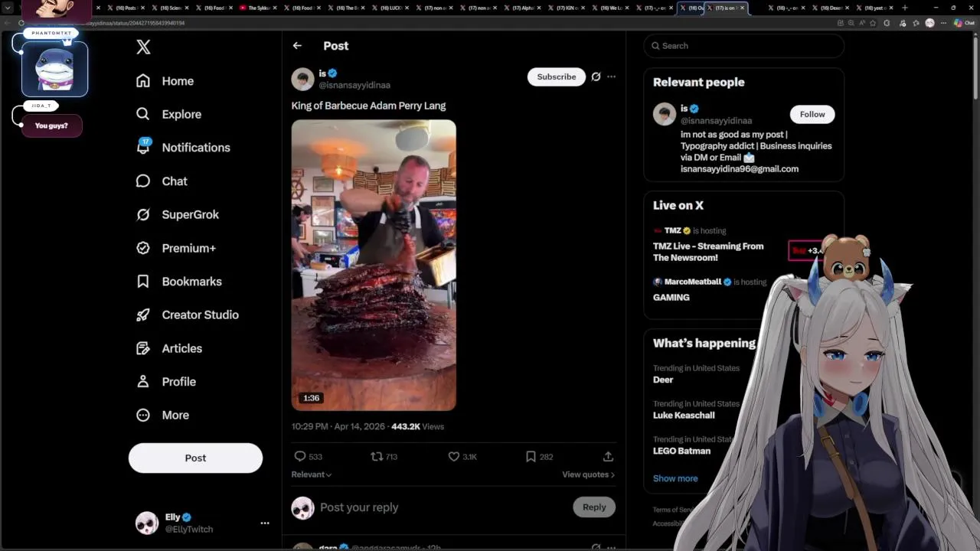Open the tab actions dropdown at top-left

[8, 8]
